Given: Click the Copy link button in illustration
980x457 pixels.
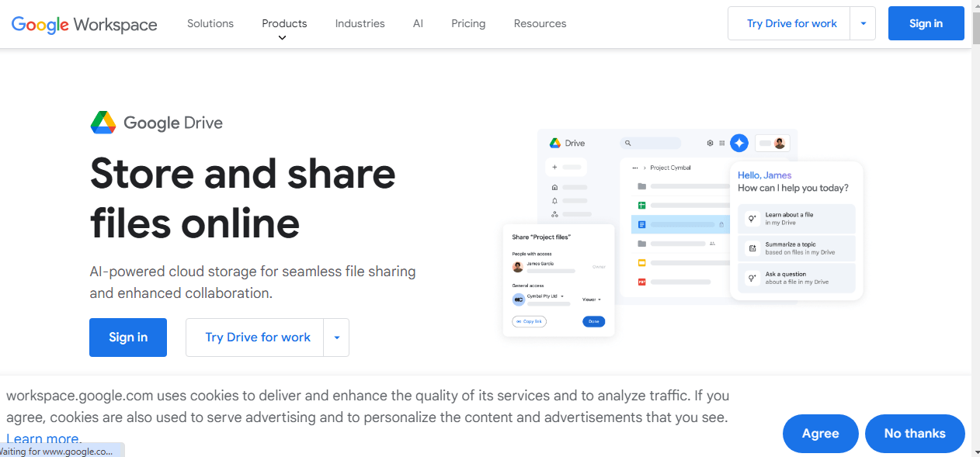Looking at the screenshot, I should click(x=529, y=321).
